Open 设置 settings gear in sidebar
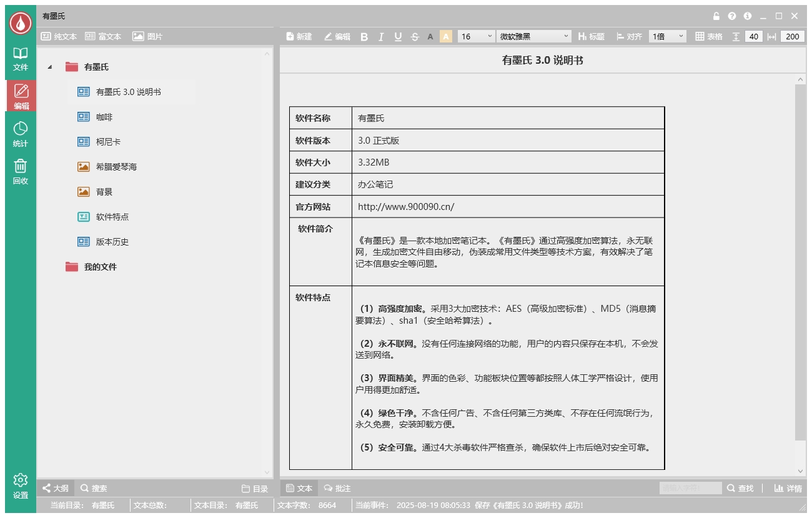This screenshot has height=518, width=812. [21, 486]
